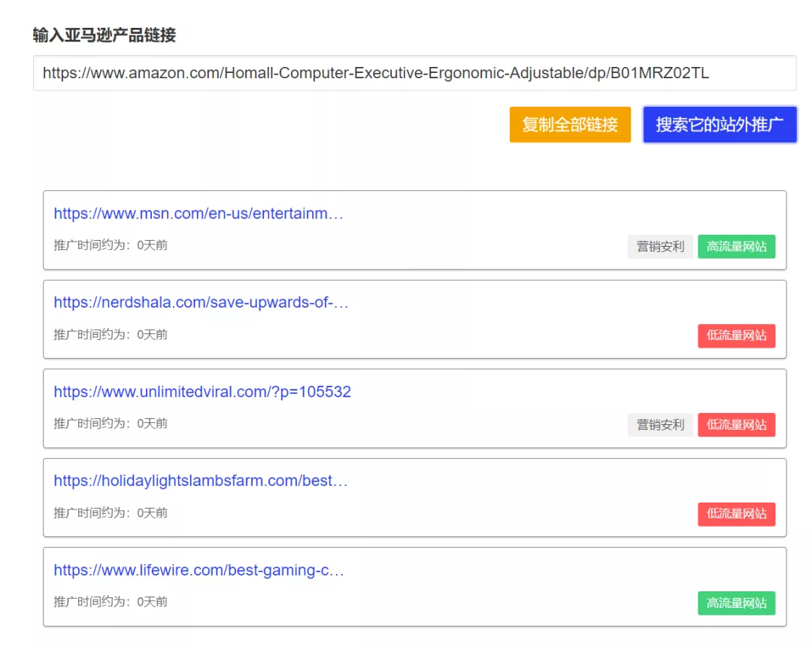This screenshot has width=812, height=647.
Task: Click red 低流量网站 tag in holidaylightslambsfarm row
Action: point(736,514)
